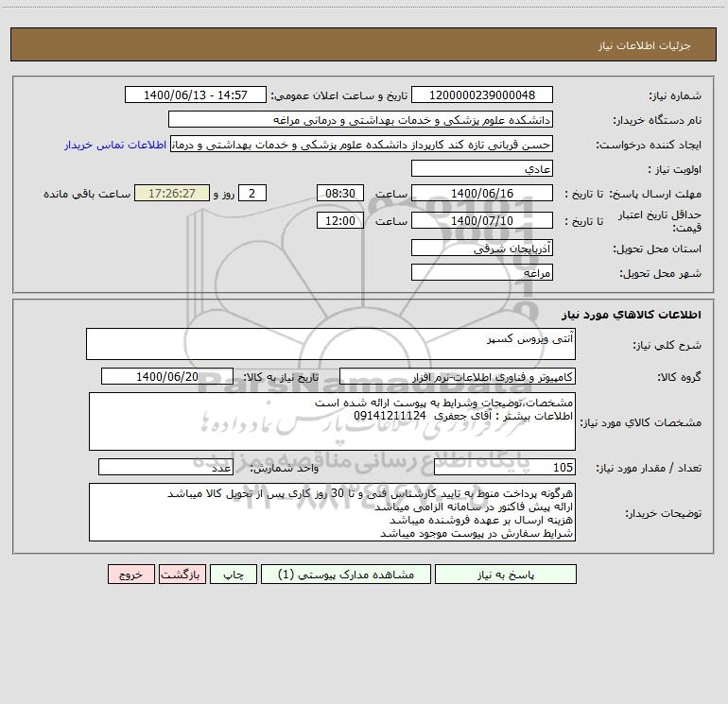Image resolution: width=728 pixels, height=704 pixels.
Task: Open مشاهده مدارک پیوستی (1) button
Action: pyautogui.click(x=346, y=574)
